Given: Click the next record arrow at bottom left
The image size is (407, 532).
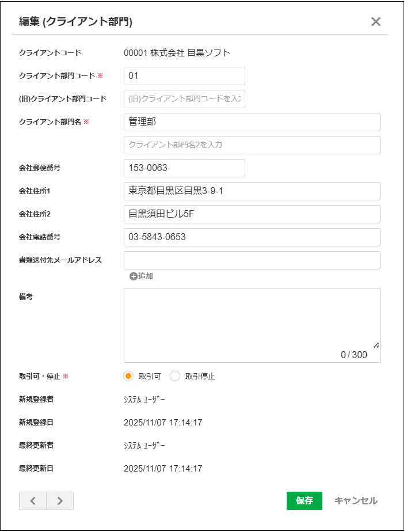Looking at the screenshot, I should point(60,501).
